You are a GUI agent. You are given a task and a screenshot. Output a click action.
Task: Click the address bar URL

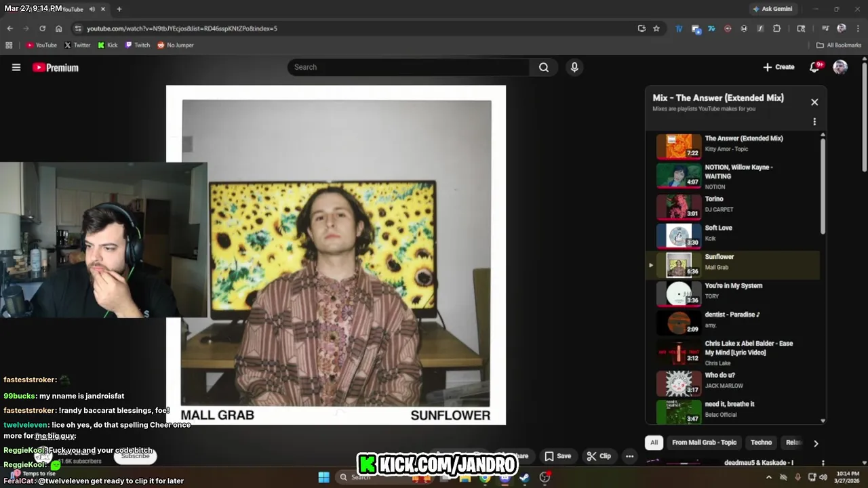point(182,28)
